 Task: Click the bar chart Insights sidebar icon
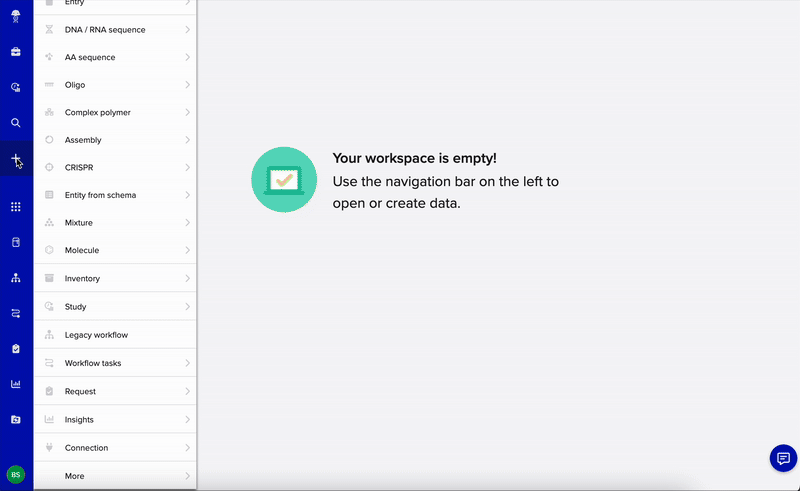[x=15, y=384]
